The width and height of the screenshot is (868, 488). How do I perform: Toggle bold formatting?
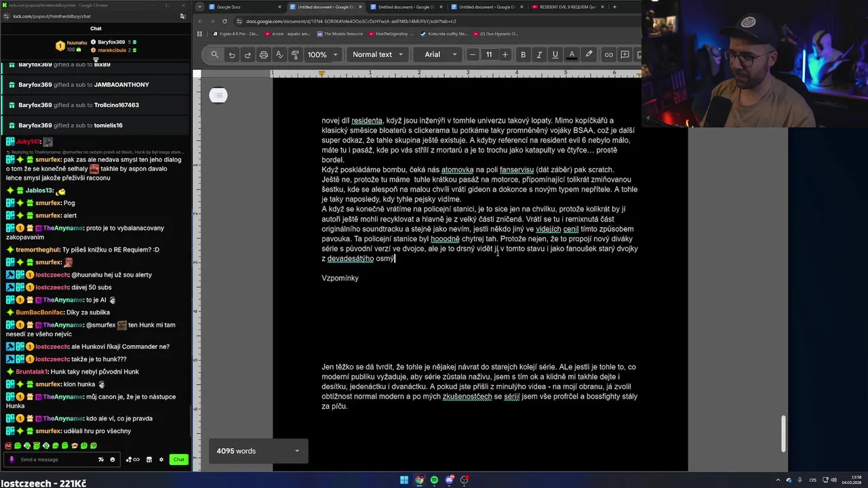(523, 55)
